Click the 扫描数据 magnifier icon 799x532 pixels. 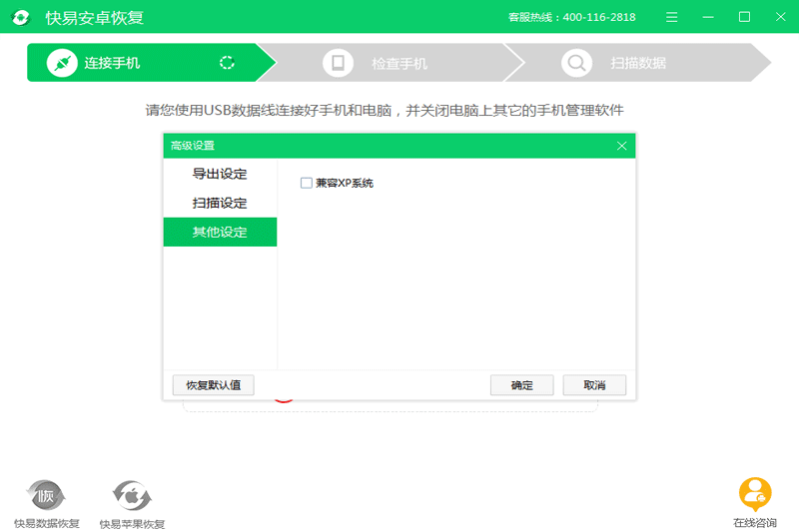coord(576,63)
